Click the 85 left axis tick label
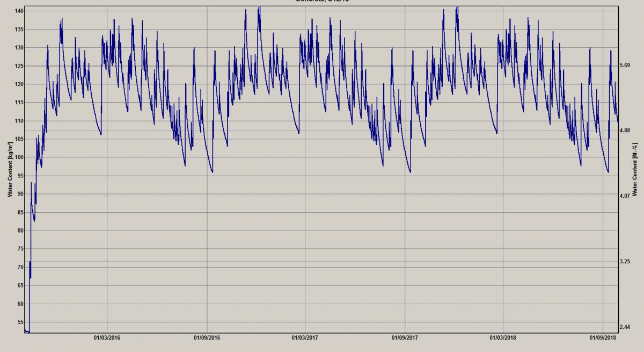 pos(20,212)
